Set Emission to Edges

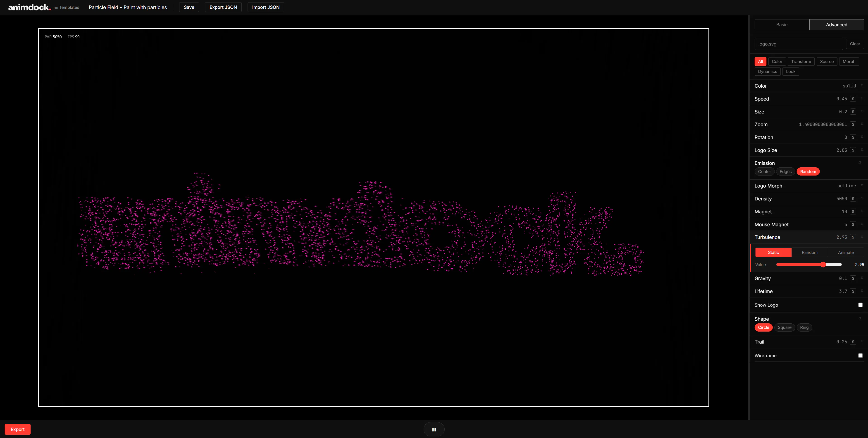785,172
